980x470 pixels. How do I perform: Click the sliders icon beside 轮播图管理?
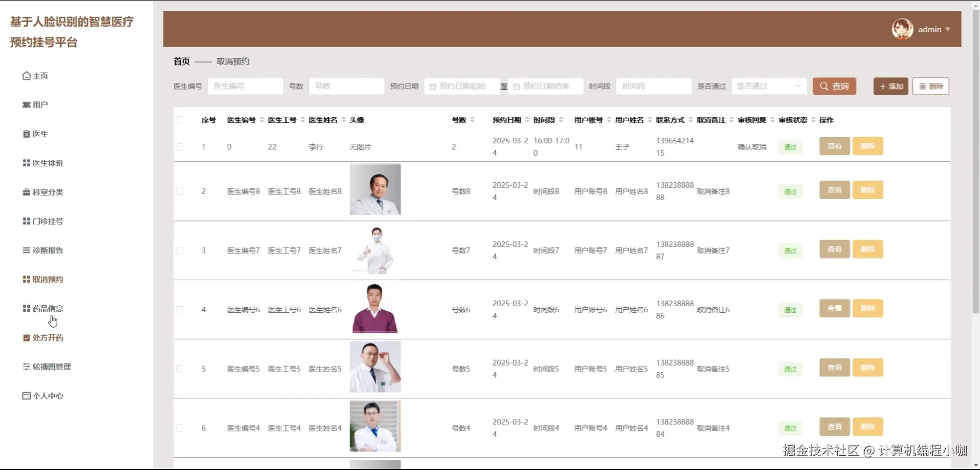point(26,367)
